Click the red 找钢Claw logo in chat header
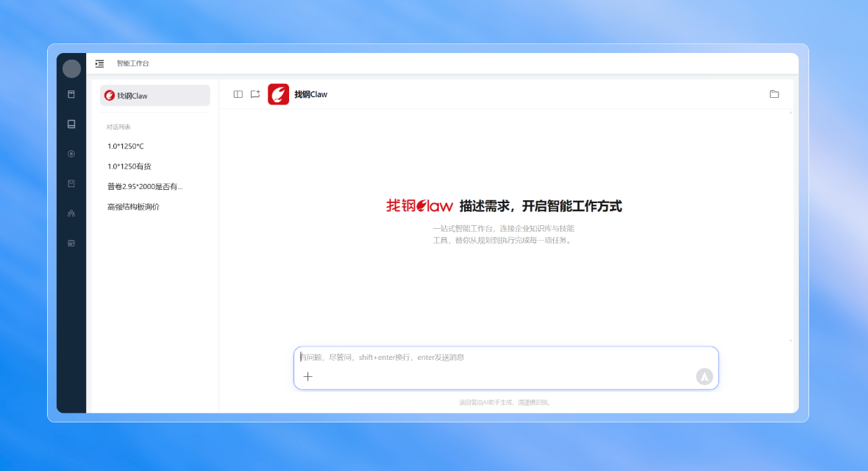The width and height of the screenshot is (868, 471). point(279,94)
